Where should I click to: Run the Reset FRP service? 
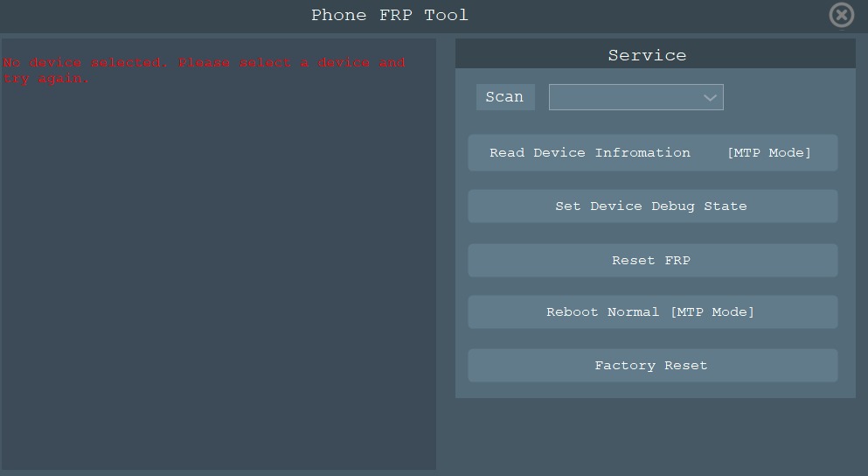click(653, 261)
